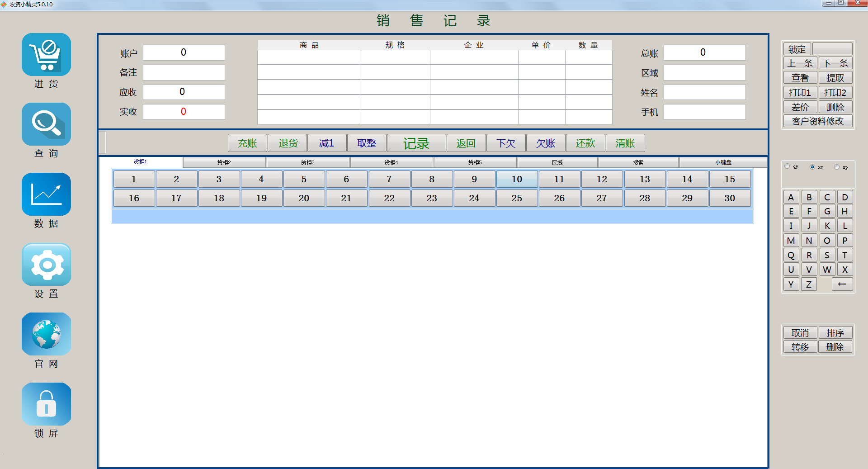Switch to the 货柜1 tab
This screenshot has width=868, height=469.
141,162
